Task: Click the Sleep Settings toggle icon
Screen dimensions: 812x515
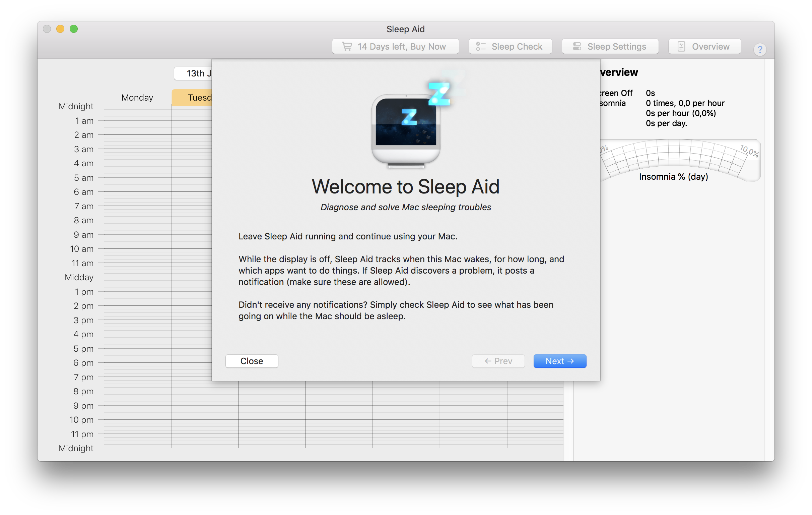Action: [x=577, y=46]
